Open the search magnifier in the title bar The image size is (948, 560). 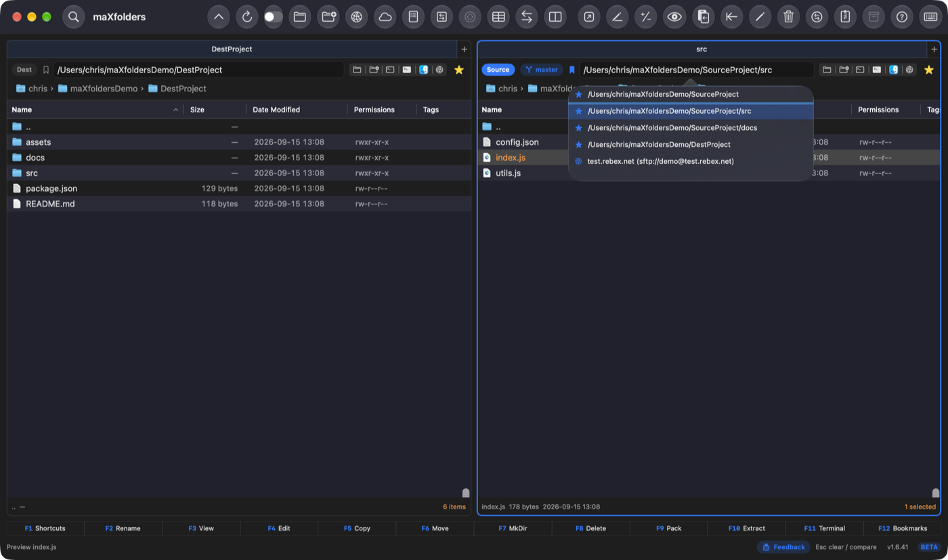click(74, 17)
